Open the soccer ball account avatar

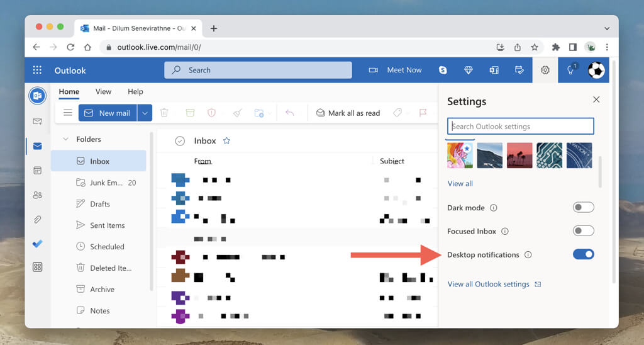tap(596, 71)
